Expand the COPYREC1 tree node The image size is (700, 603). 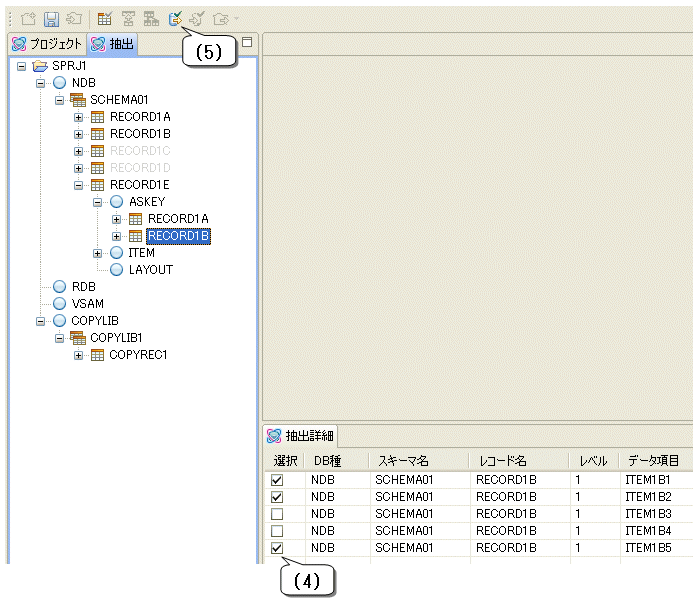click(x=79, y=355)
